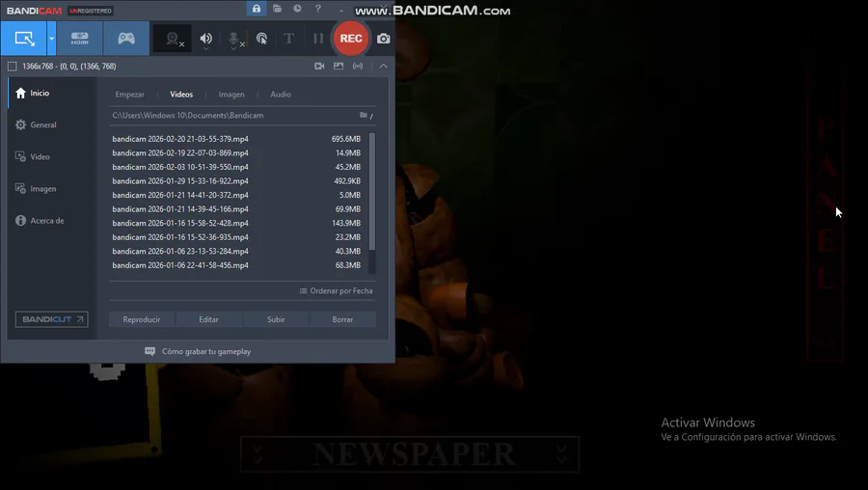This screenshot has height=490, width=868.
Task: Click the image icon in status row
Action: [x=339, y=66]
